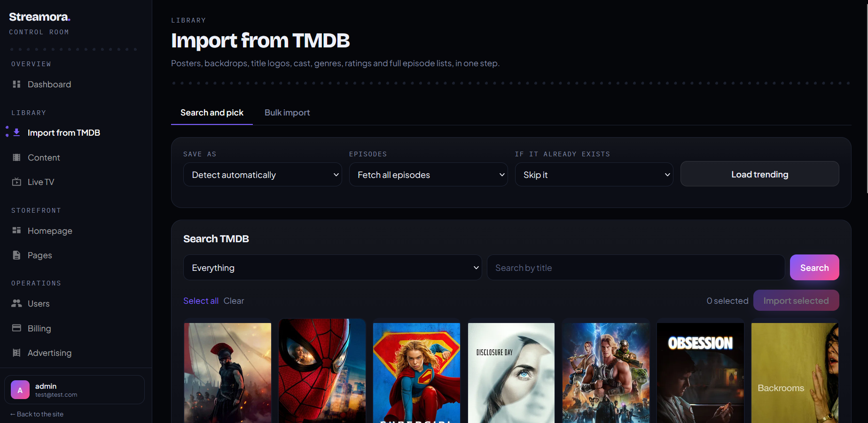Image resolution: width=868 pixels, height=423 pixels.
Task: Click the Content film icon
Action: coord(16,157)
